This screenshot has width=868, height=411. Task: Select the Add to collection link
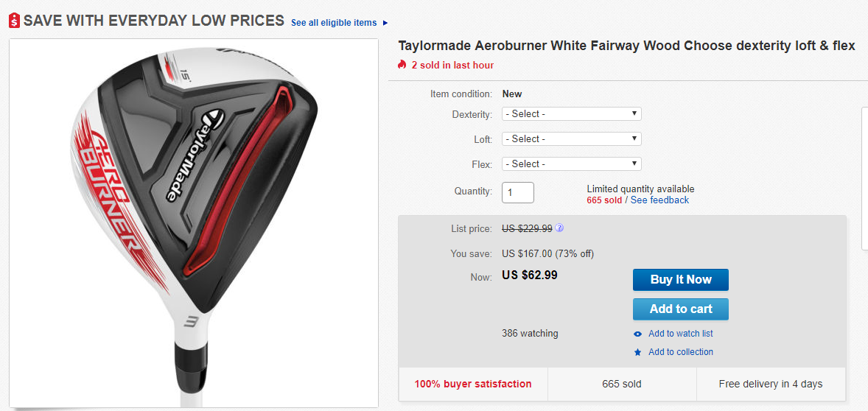680,352
